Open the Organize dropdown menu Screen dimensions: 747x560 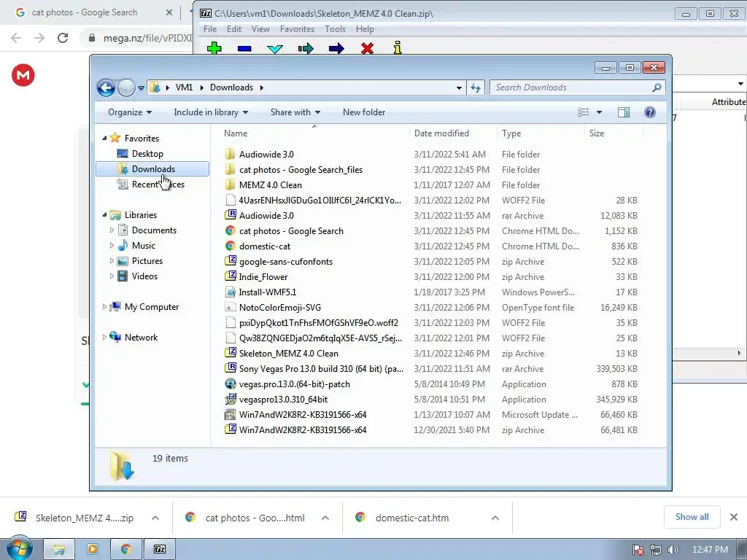coord(130,112)
